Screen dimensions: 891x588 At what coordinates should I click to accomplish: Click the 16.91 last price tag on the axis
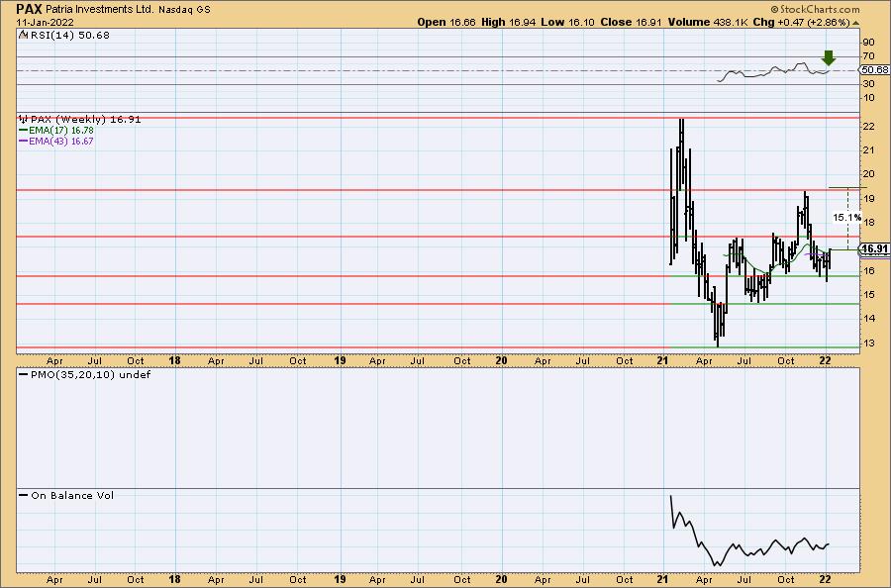(x=874, y=248)
